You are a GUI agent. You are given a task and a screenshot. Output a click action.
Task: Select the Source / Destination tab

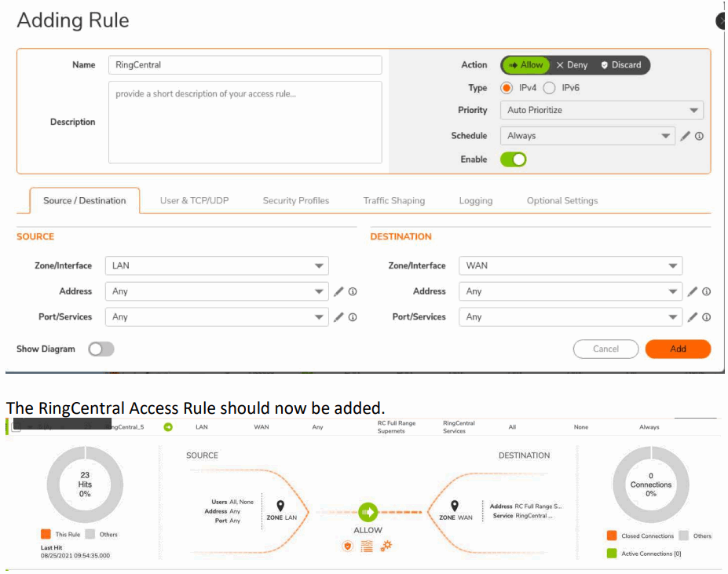pos(85,200)
